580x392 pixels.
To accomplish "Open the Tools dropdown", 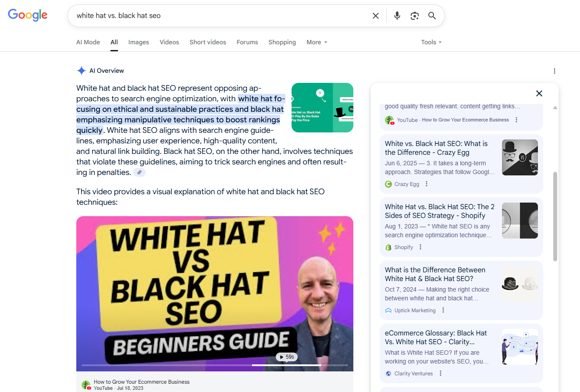I will pos(431,42).
